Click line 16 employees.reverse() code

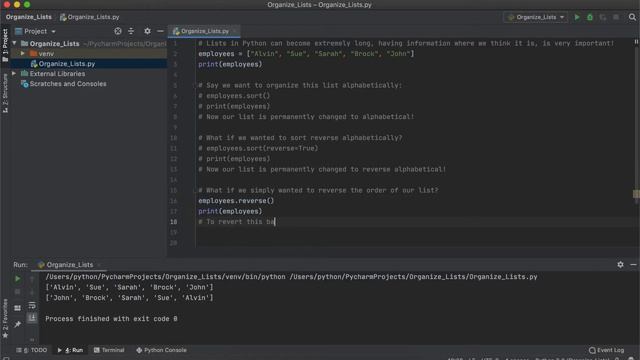click(x=236, y=201)
